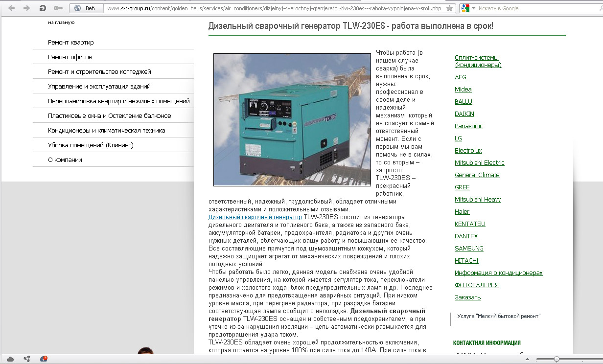Open the Turbo notification icon in status bar
The height and width of the screenshot is (364, 603).
tap(43, 359)
